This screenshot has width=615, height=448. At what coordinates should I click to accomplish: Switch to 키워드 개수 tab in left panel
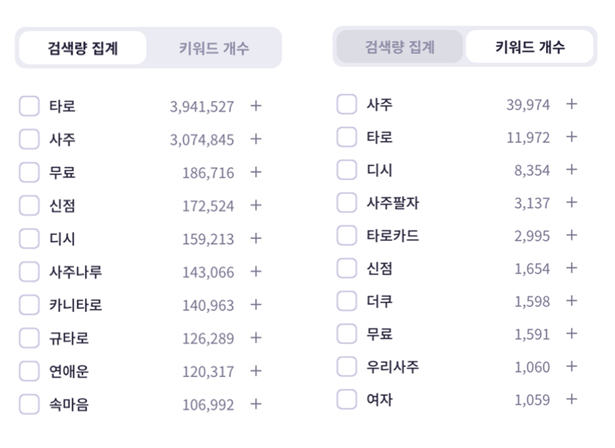(214, 48)
